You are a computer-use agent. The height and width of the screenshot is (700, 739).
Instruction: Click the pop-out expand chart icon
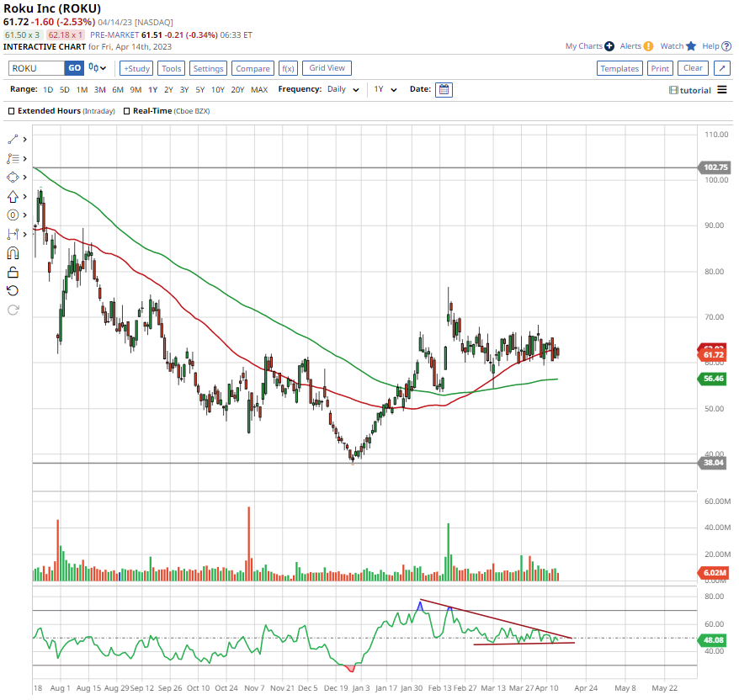(722, 68)
